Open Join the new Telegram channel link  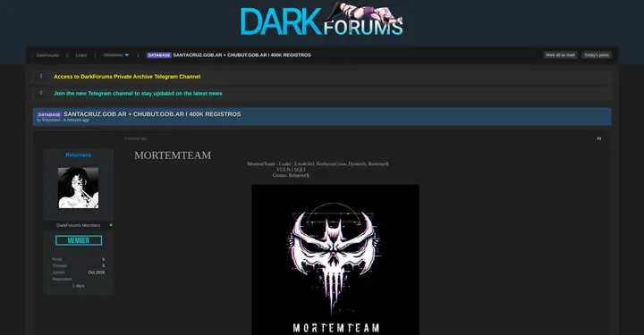coord(138,94)
